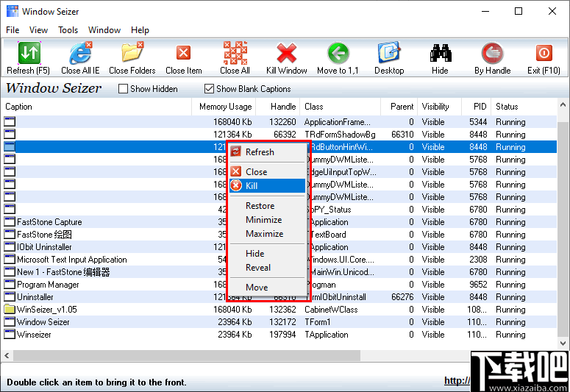This screenshot has width=570, height=392.
Task: Click the 23964 Kb cell in TForm1 row
Action: [x=235, y=322]
